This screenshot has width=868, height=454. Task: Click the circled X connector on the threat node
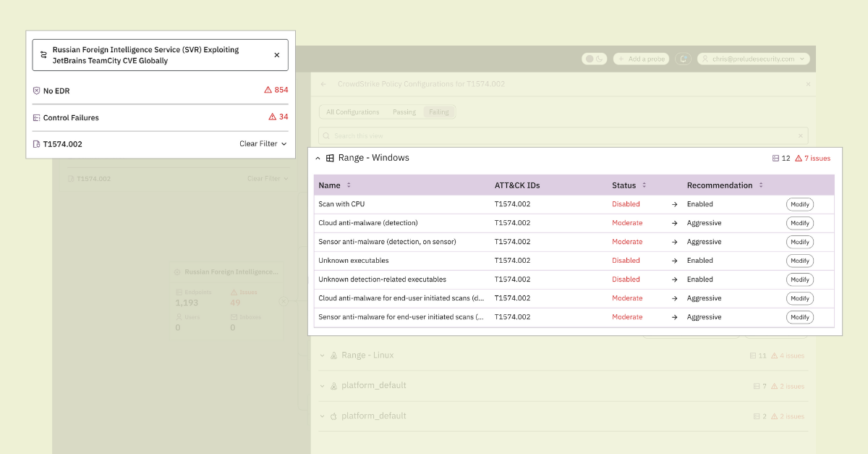(x=283, y=302)
